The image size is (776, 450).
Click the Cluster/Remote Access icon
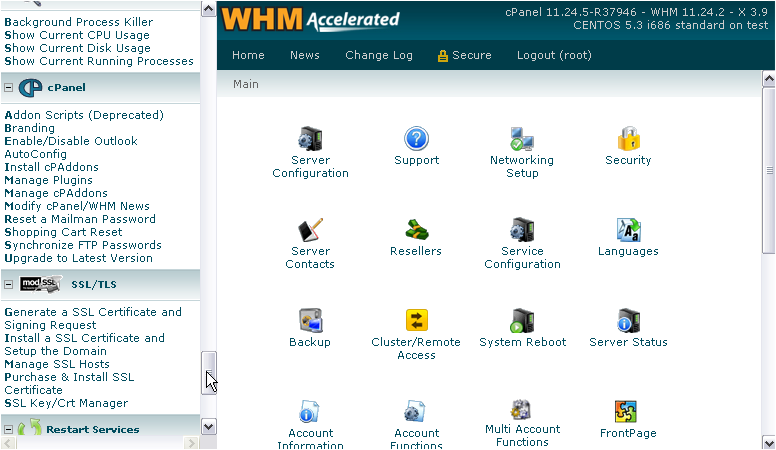(416, 320)
